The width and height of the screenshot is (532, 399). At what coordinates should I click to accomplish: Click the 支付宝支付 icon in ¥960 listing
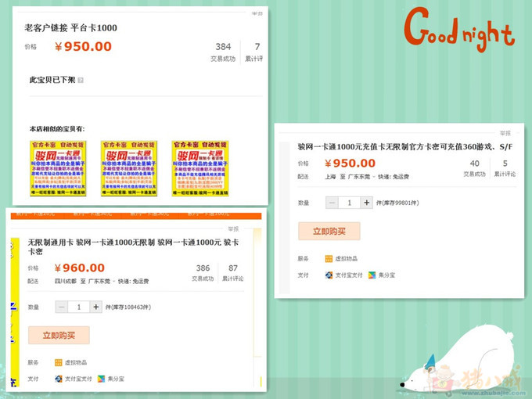pyautogui.click(x=59, y=379)
